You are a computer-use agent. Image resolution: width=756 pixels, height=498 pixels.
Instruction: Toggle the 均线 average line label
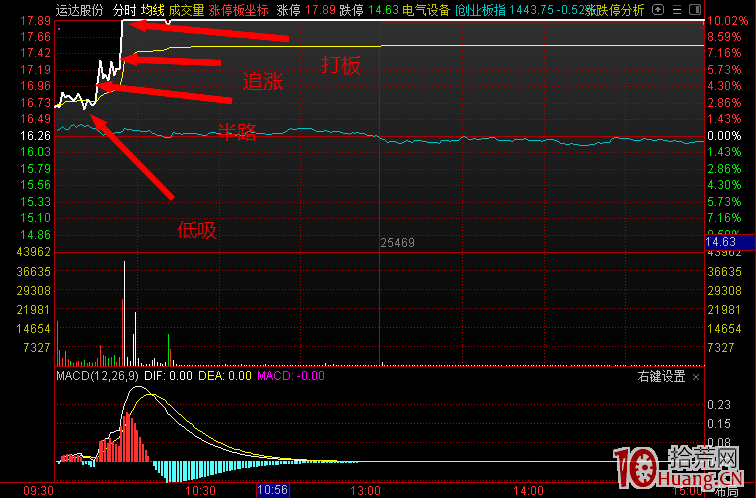pos(153,10)
